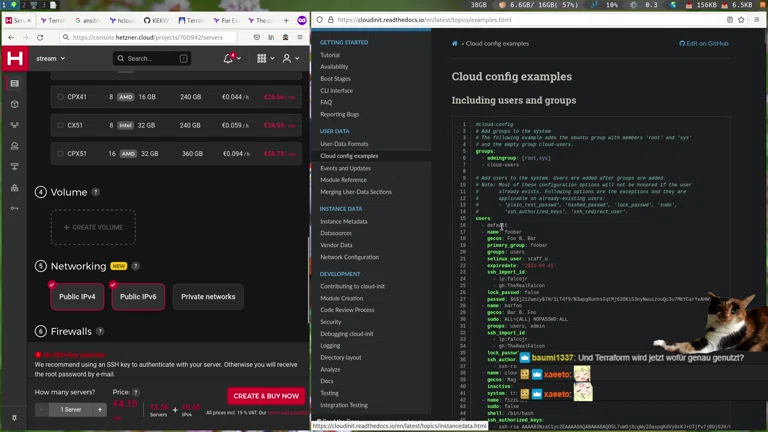Expand the user account dropdown chevron
The image size is (768, 432).
coord(297,58)
